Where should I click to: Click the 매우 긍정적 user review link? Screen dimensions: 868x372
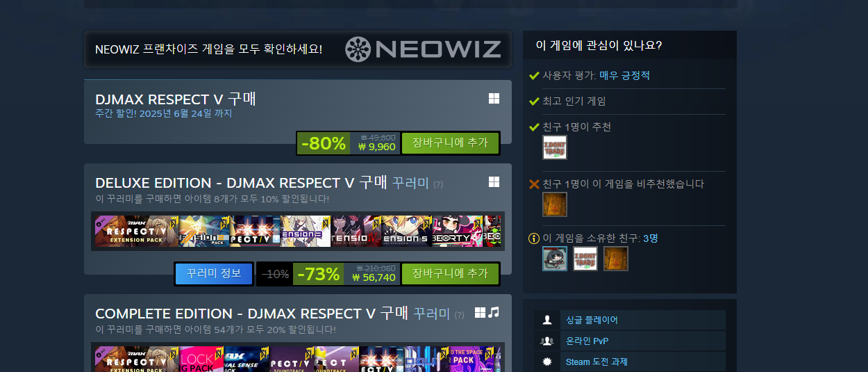point(624,75)
